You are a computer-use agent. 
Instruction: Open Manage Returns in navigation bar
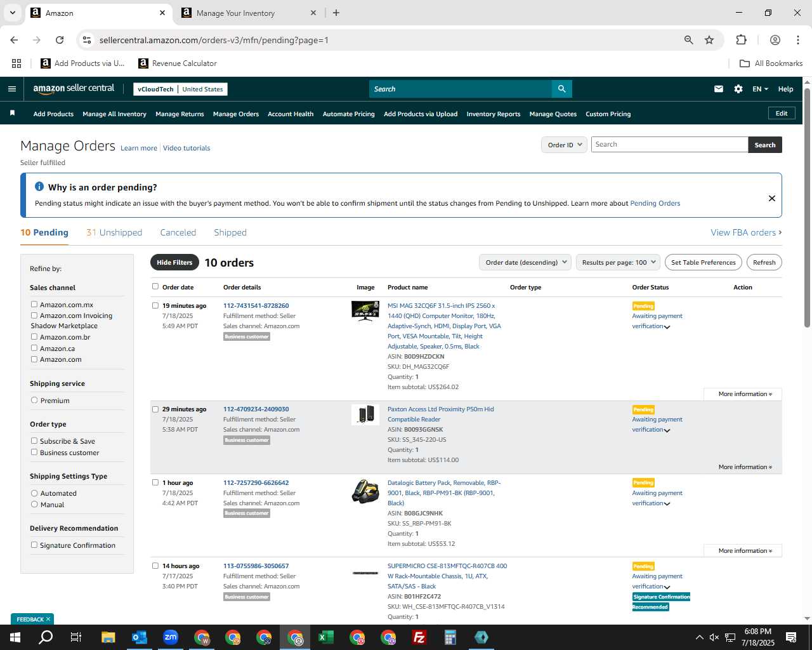coord(180,114)
